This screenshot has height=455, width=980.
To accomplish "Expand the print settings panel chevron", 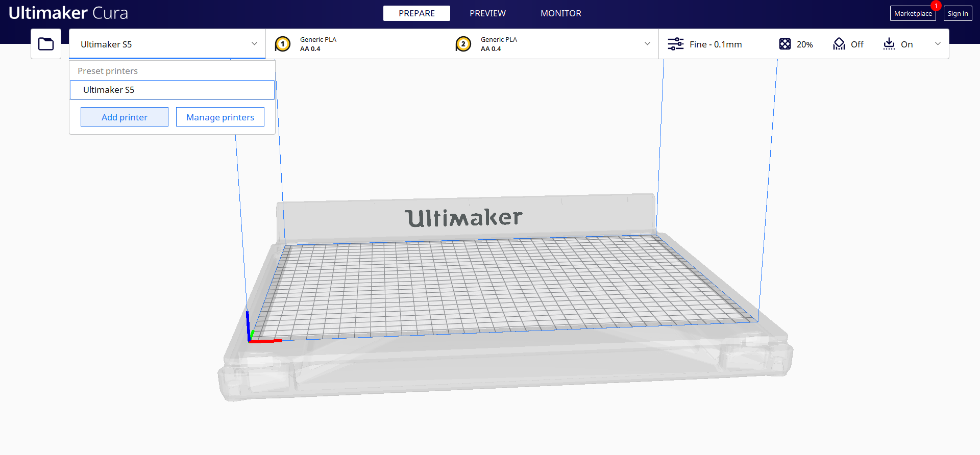I will click(x=938, y=44).
